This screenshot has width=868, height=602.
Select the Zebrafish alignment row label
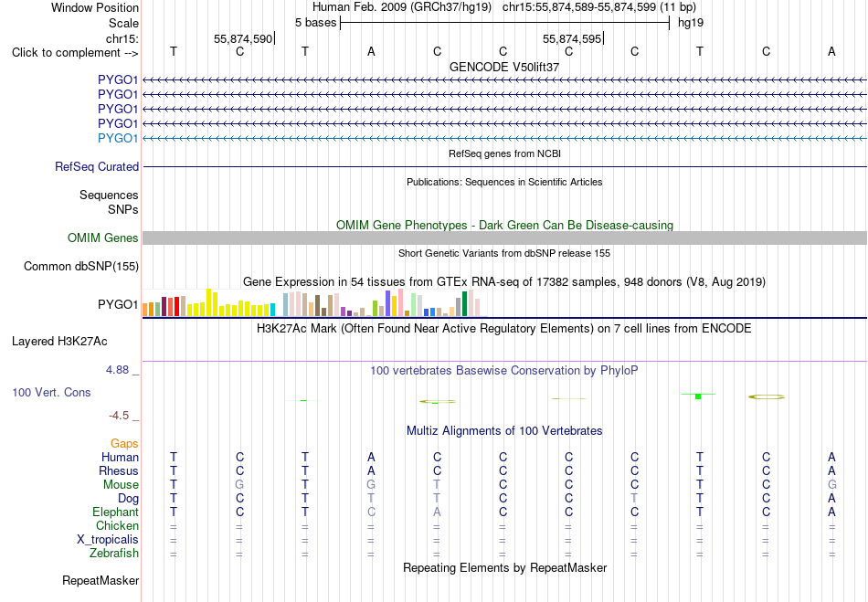click(114, 553)
